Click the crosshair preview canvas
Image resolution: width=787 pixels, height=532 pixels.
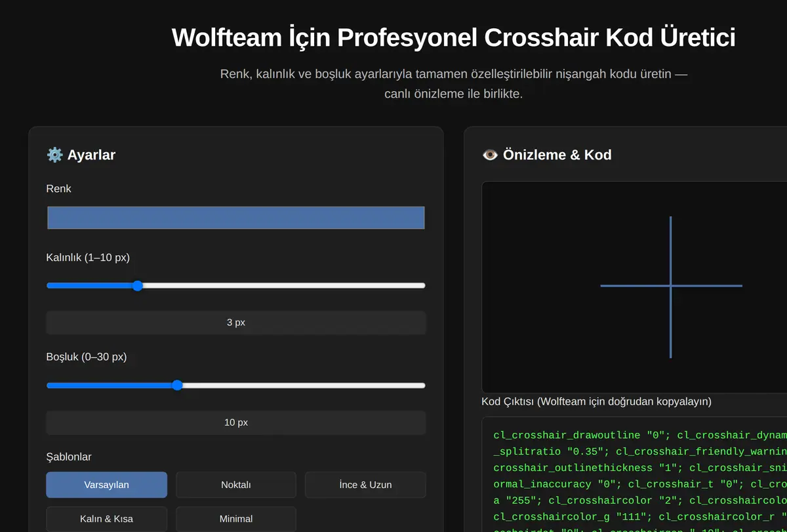coord(634,287)
